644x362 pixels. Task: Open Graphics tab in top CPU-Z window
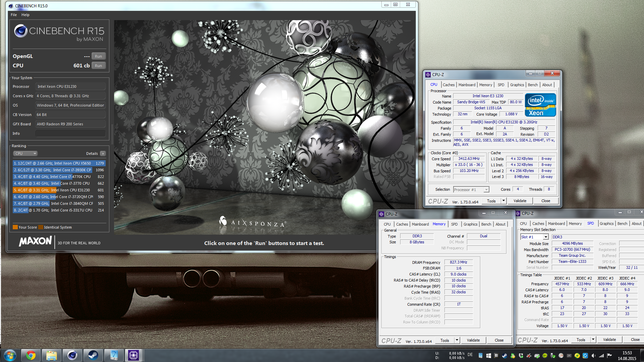517,85
